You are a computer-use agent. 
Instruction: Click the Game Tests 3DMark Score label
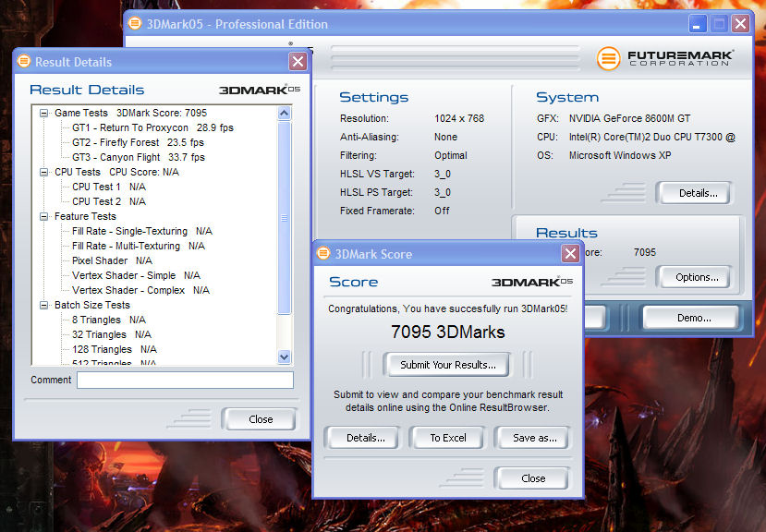coord(130,113)
